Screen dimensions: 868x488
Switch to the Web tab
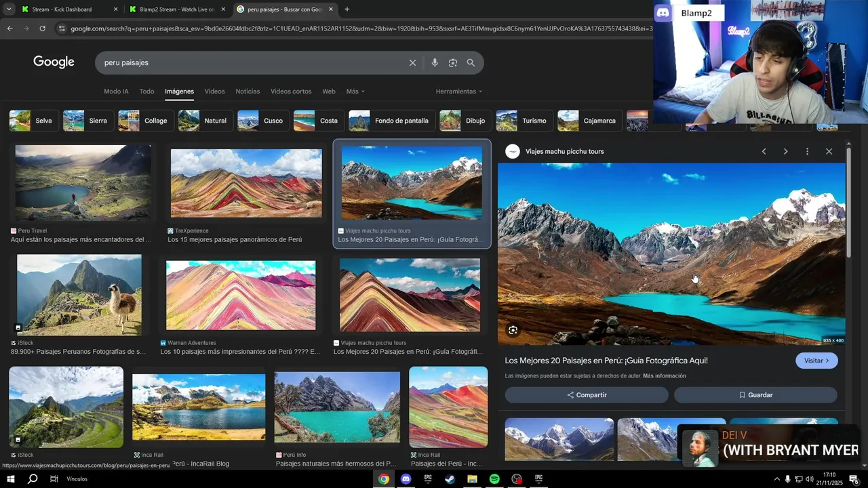point(329,91)
